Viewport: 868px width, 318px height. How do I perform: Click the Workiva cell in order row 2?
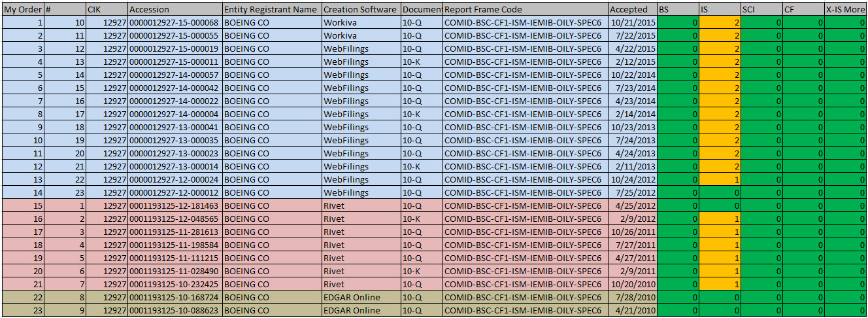pyautogui.click(x=361, y=35)
